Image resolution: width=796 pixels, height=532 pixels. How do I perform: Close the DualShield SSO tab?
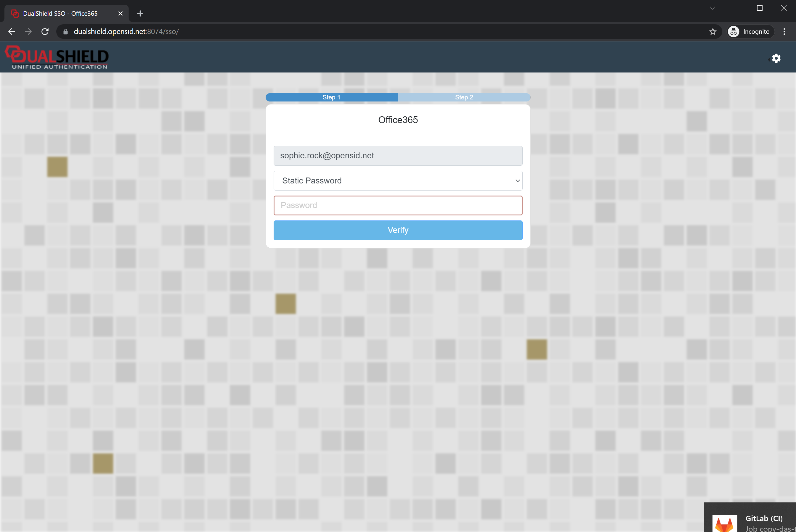(120, 14)
